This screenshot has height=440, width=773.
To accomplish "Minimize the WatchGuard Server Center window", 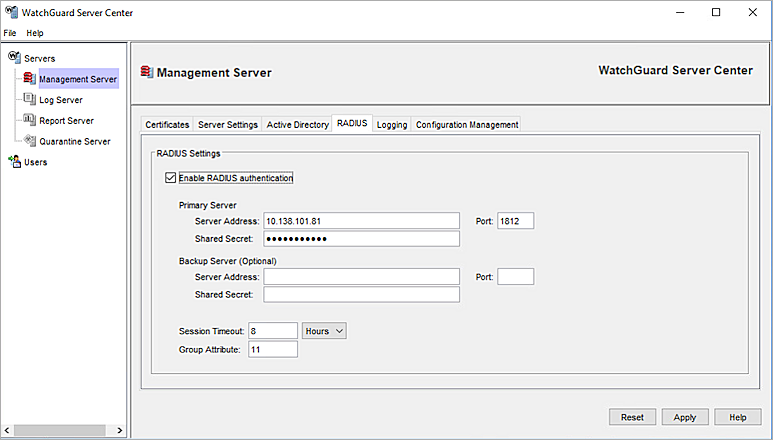I will point(680,12).
